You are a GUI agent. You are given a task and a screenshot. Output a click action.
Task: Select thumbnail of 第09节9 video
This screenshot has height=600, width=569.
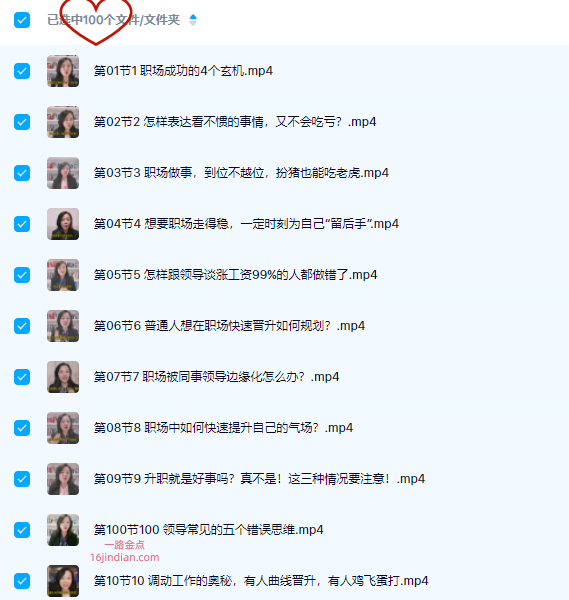[63, 479]
